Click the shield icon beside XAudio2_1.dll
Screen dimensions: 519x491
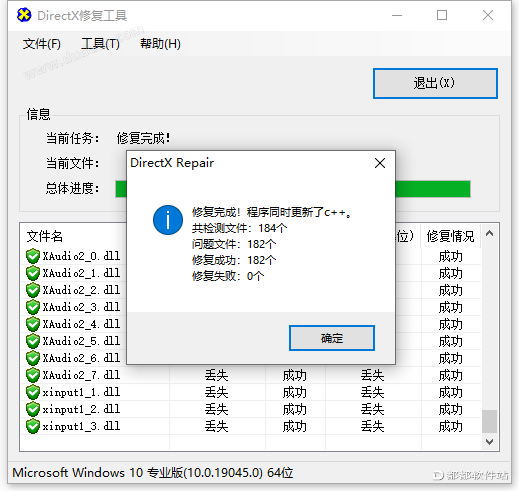[x=33, y=273]
